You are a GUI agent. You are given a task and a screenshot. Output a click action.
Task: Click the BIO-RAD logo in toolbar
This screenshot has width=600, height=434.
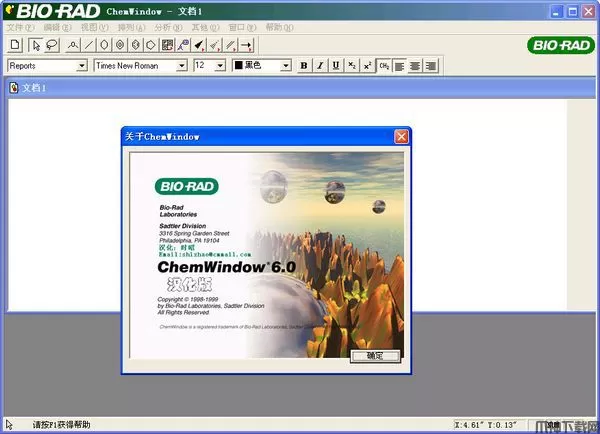(x=561, y=46)
